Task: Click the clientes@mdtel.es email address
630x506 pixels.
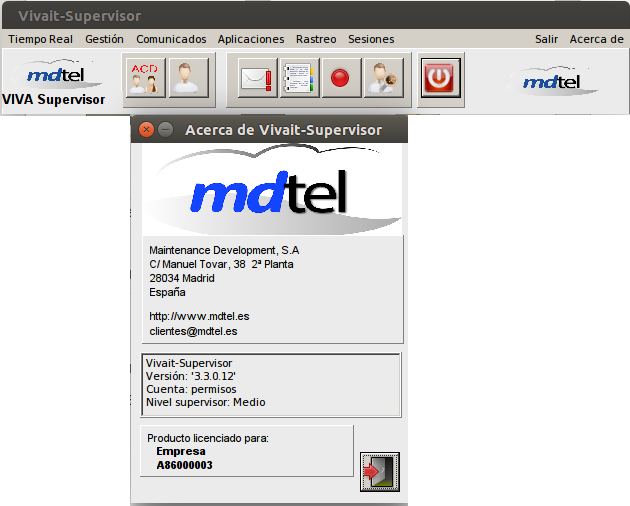Action: (x=193, y=331)
